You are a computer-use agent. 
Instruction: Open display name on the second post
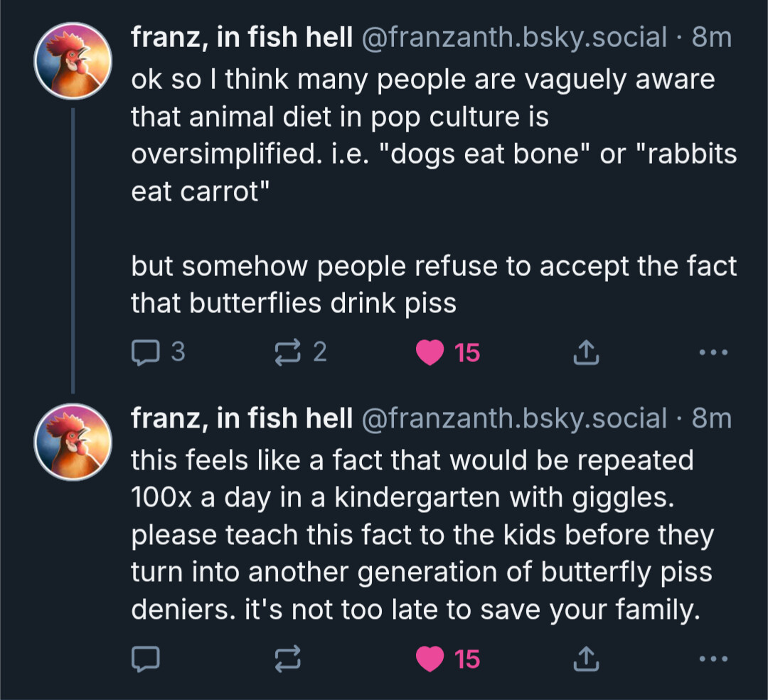click(242, 419)
